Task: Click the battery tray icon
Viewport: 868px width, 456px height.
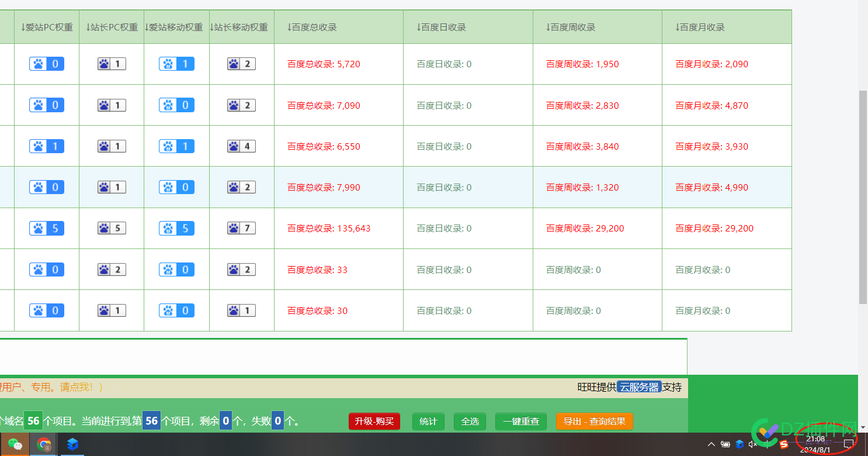Action: coord(725,444)
